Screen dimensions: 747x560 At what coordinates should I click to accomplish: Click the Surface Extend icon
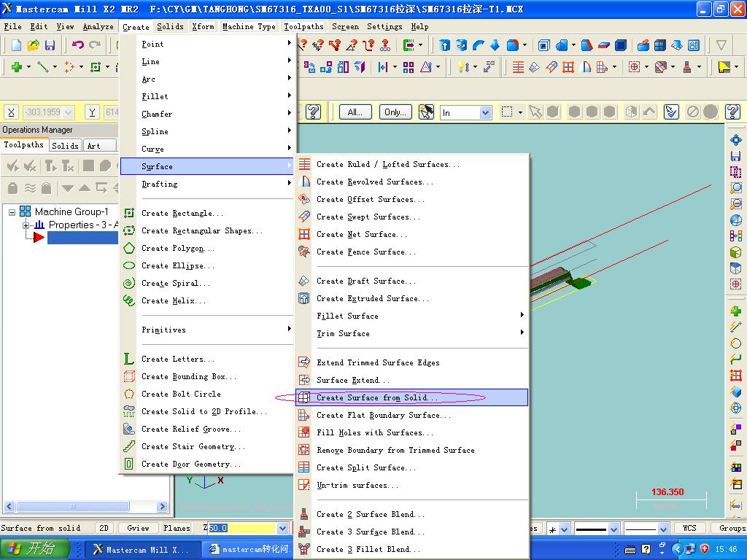(304, 380)
